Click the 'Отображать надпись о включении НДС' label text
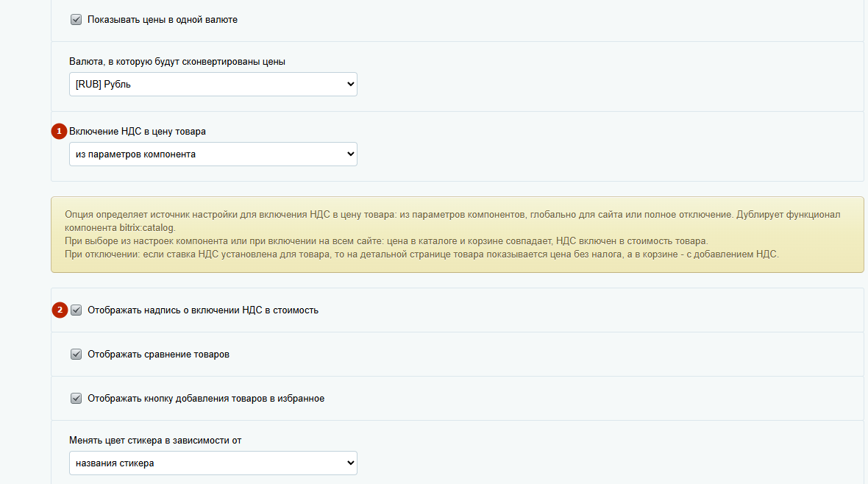868x484 pixels. pos(203,310)
